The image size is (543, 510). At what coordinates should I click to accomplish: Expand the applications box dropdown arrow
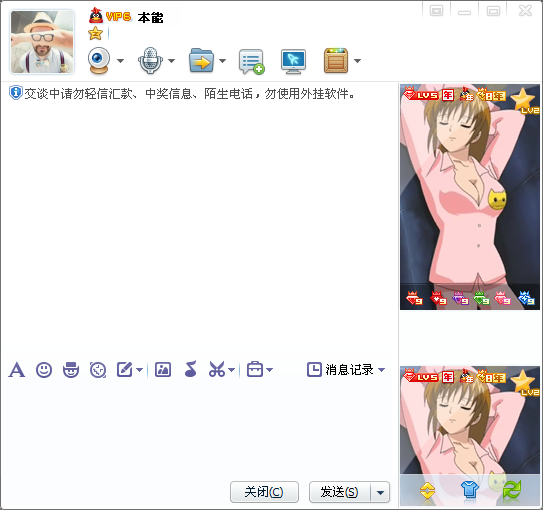(357, 61)
